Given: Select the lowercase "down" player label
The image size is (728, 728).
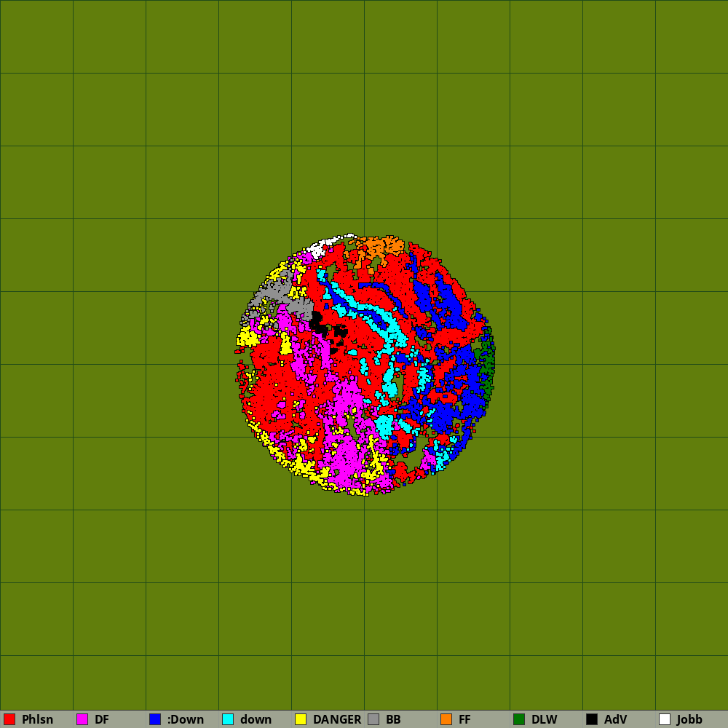Looking at the screenshot, I should coord(256,719).
